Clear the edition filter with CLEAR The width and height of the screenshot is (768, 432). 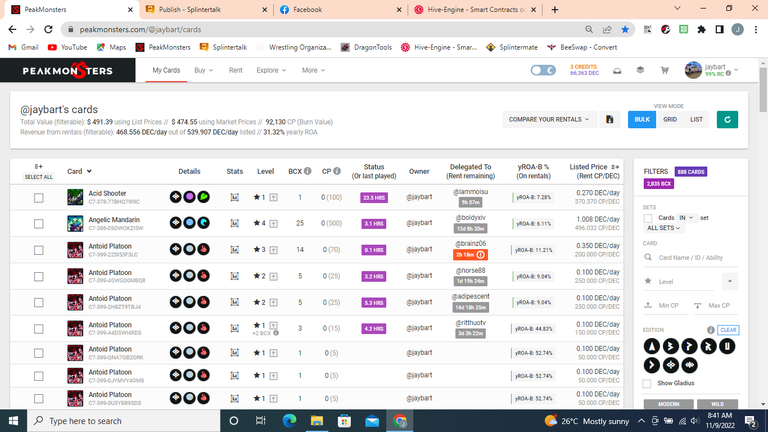(728, 330)
